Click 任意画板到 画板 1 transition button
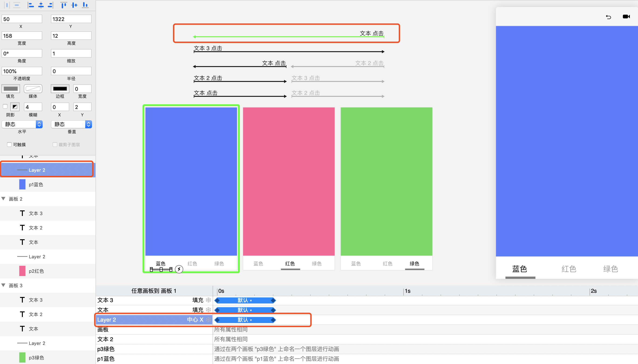The height and width of the screenshot is (364, 638). tap(154, 290)
